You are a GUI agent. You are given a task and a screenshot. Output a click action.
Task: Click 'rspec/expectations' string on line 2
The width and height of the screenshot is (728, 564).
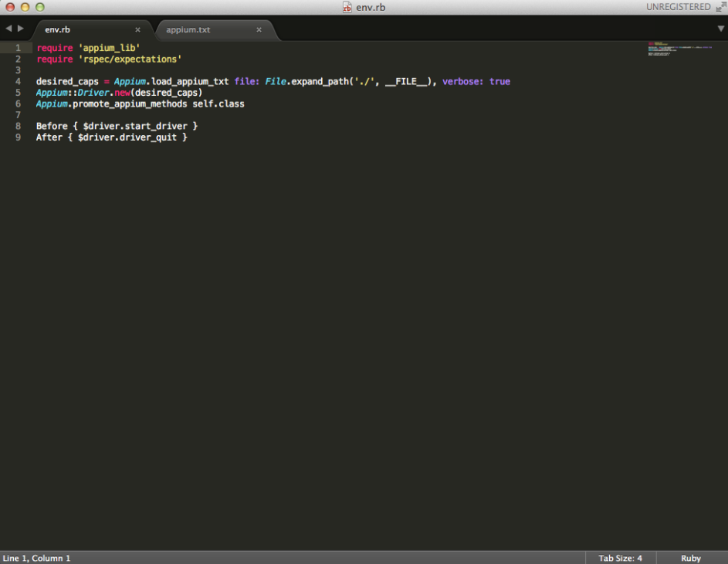pyautogui.click(x=130, y=59)
